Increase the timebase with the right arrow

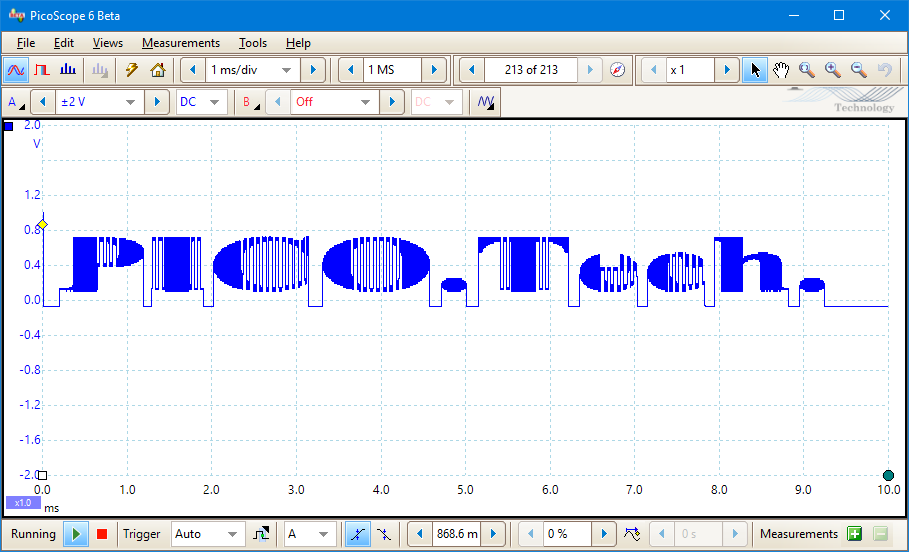[x=313, y=70]
